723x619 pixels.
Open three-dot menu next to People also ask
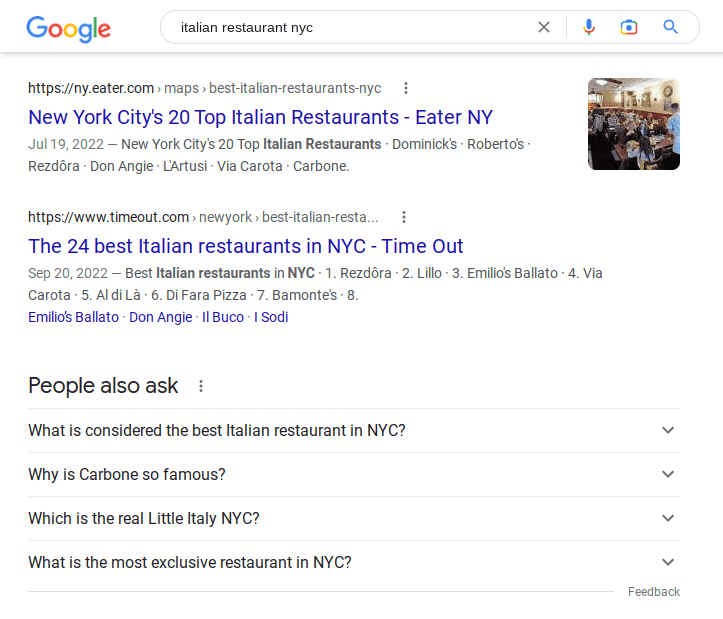(x=201, y=386)
